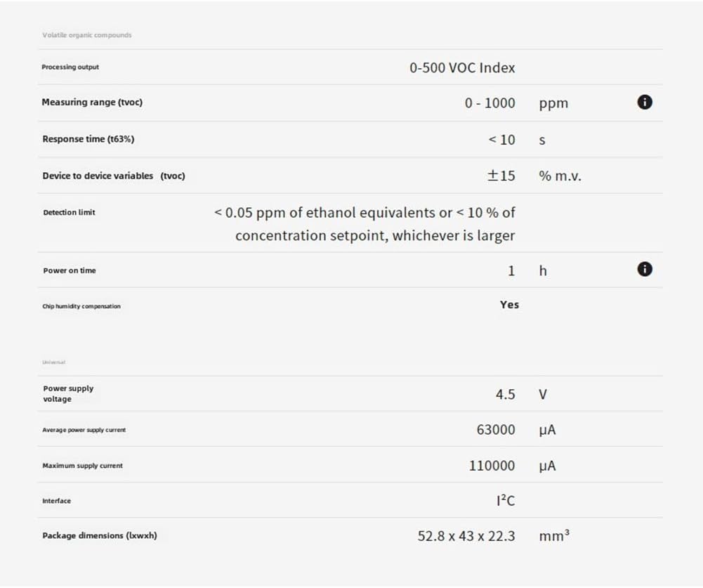Screen dimensions: 703x588
Task: Select the Power supply voltage label
Action: pos(67,393)
